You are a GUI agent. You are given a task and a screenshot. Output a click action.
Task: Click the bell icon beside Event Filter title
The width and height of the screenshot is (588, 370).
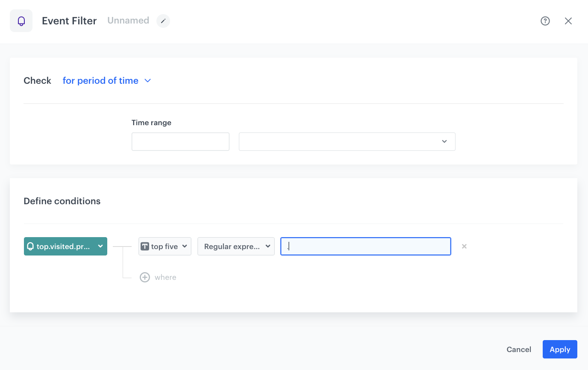coord(21,21)
